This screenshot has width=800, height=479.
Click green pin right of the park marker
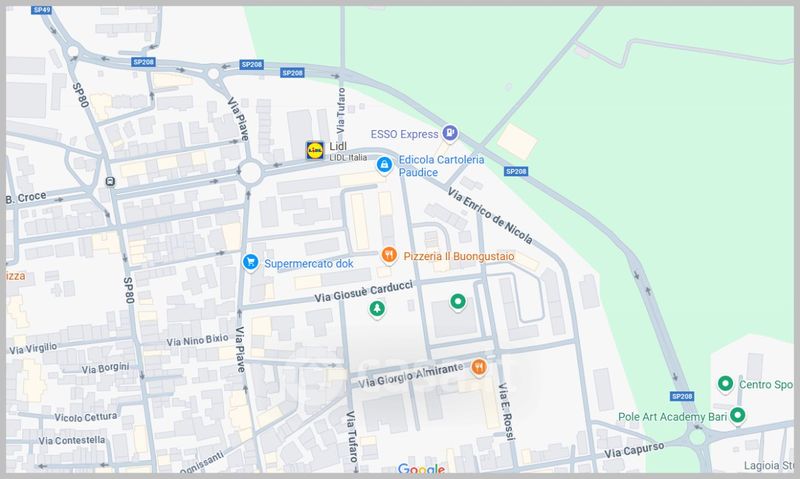click(458, 301)
